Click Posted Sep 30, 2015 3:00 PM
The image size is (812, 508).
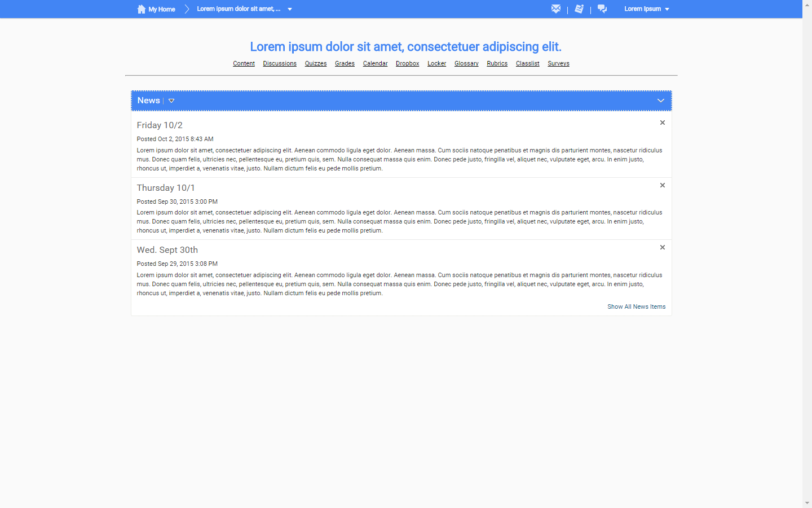pyautogui.click(x=177, y=202)
